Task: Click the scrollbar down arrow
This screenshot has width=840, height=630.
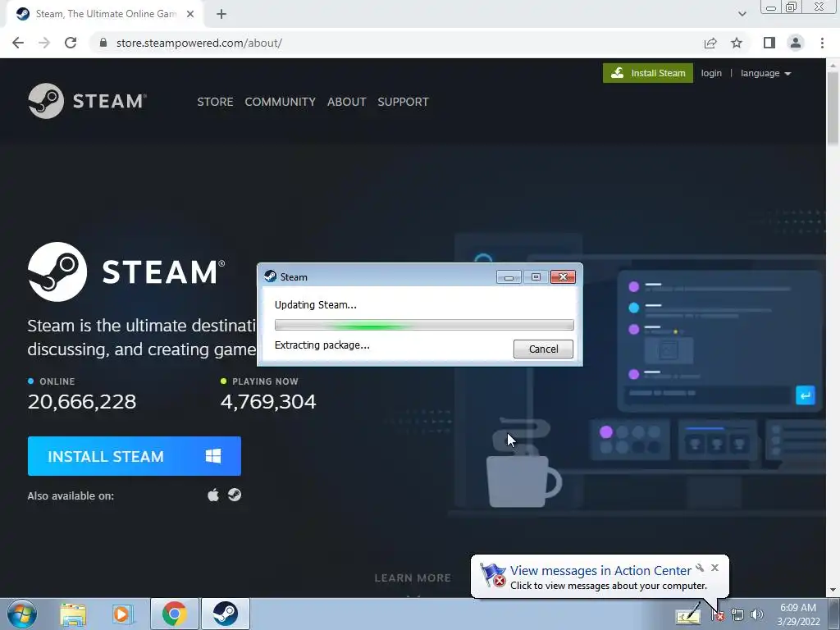Action: click(x=833, y=591)
